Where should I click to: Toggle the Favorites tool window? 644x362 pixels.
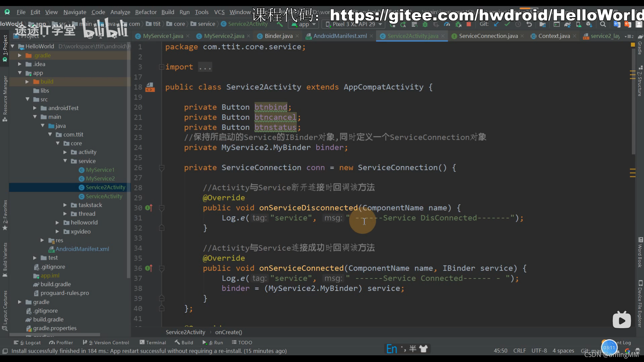5,215
